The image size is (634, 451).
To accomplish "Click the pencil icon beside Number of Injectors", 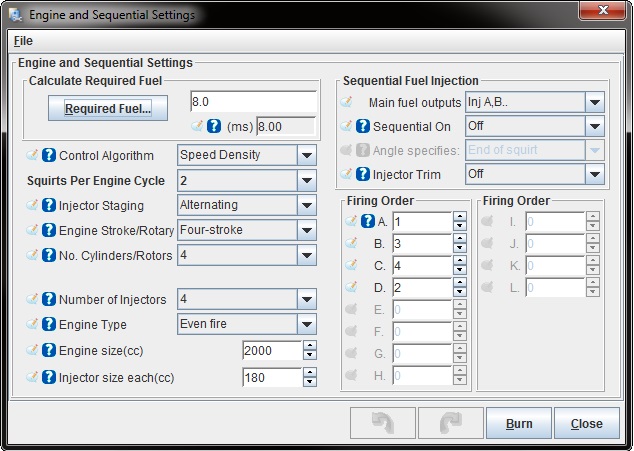I will click(x=32, y=300).
